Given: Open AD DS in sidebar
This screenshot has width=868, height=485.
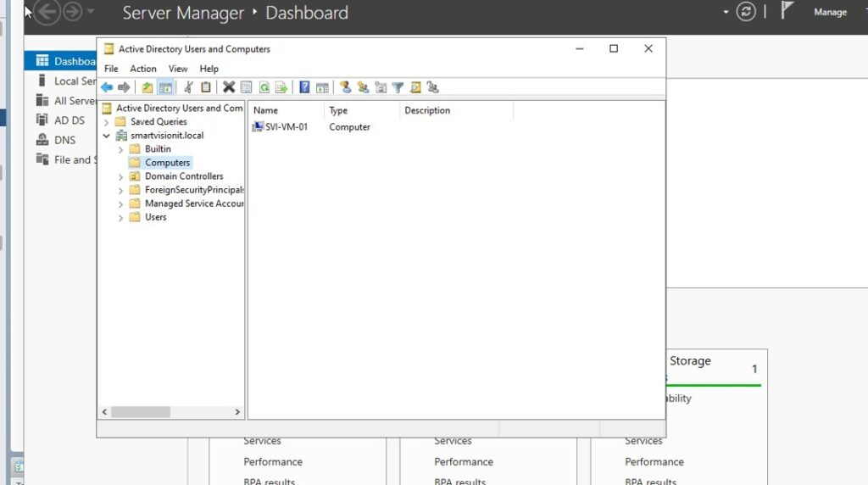Looking at the screenshot, I should pyautogui.click(x=61, y=120).
